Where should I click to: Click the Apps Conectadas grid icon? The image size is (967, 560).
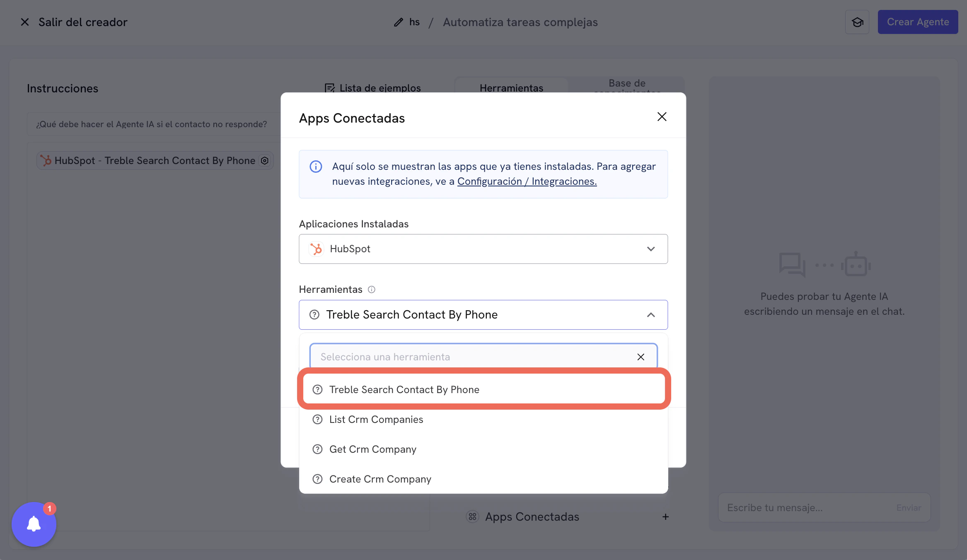point(472,517)
